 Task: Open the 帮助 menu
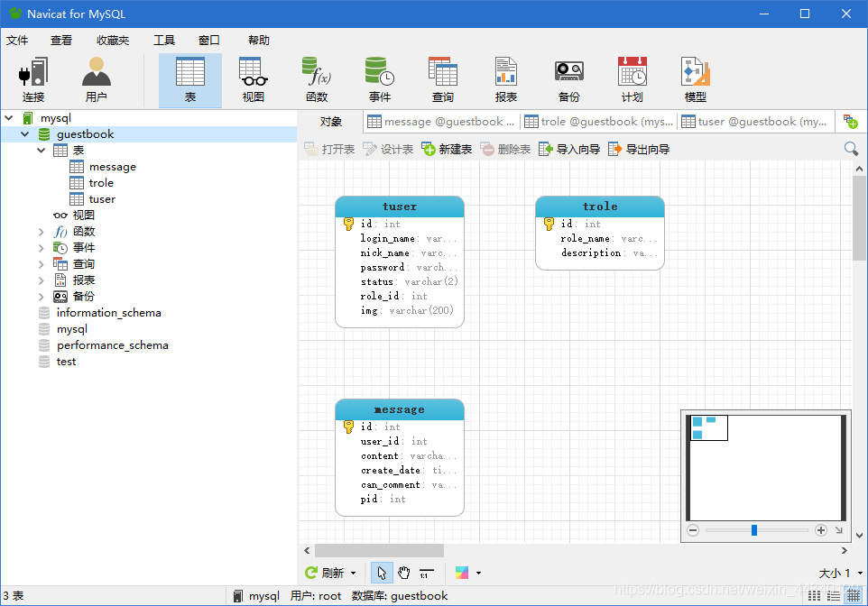click(x=259, y=40)
